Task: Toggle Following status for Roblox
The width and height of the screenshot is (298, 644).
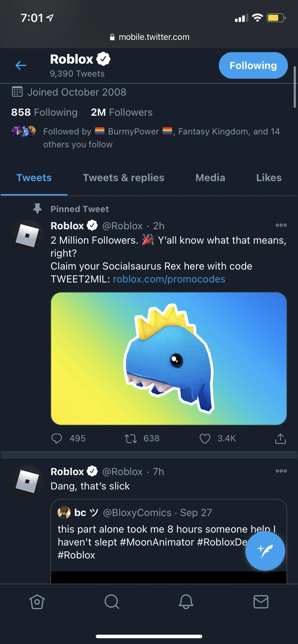Action: [x=253, y=65]
